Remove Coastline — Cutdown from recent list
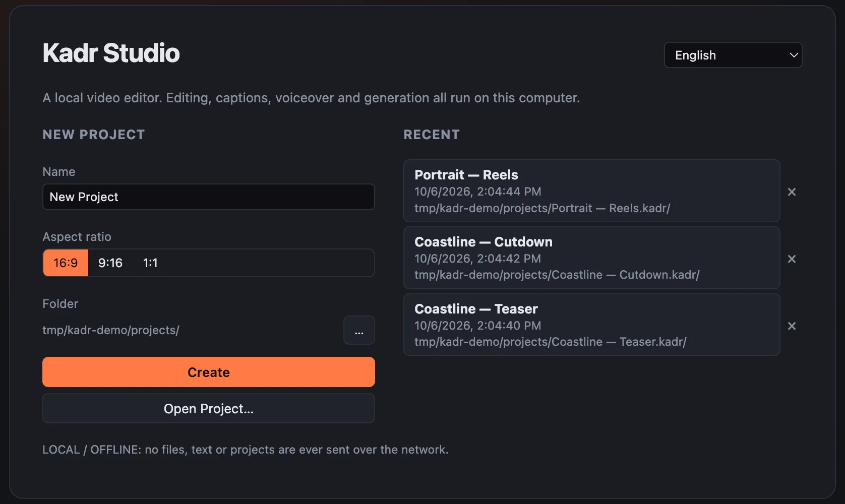 [x=792, y=259]
